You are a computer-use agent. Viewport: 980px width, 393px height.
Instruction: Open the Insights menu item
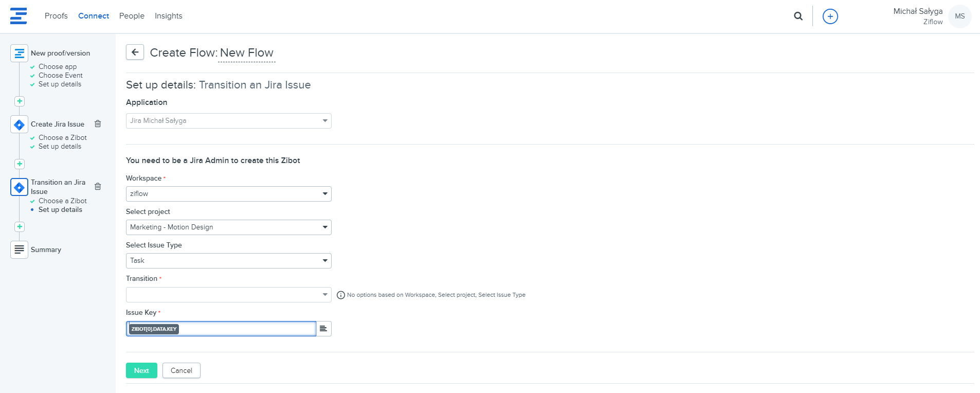[x=168, y=16]
